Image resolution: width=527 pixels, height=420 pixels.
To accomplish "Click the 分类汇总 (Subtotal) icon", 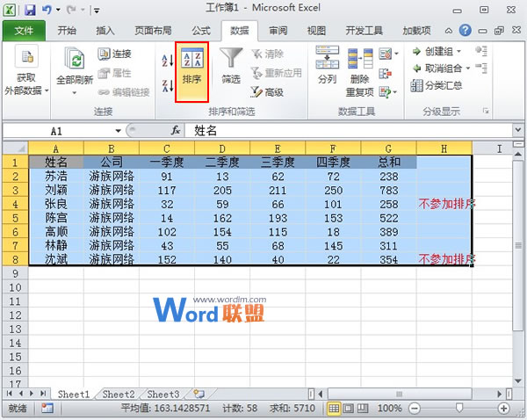I will pyautogui.click(x=437, y=87).
